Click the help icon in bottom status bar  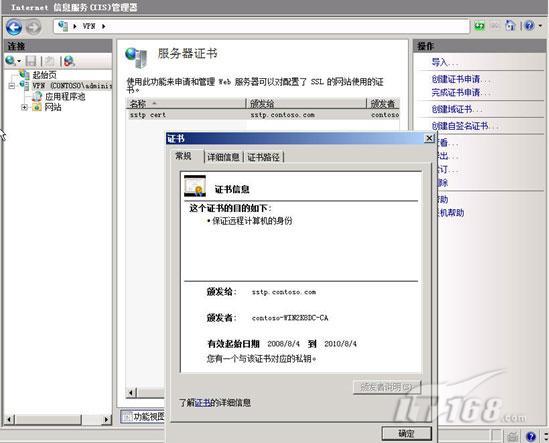[x=531, y=436]
